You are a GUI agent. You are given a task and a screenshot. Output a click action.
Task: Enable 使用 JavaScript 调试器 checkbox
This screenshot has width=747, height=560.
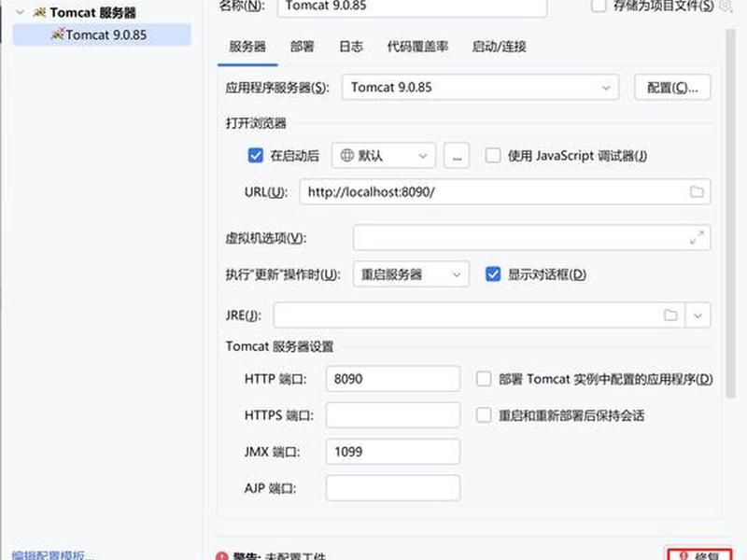pos(493,155)
